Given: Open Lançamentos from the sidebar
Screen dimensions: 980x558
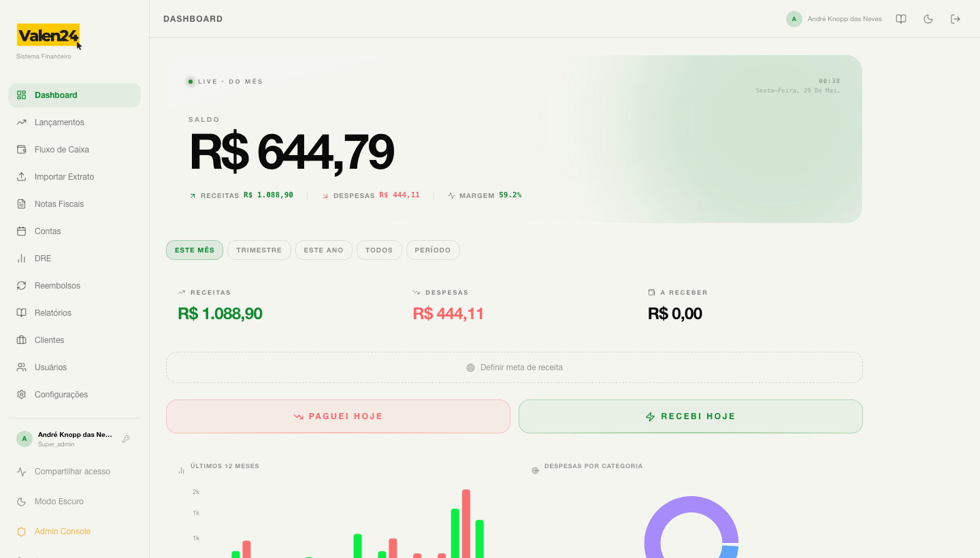Looking at the screenshot, I should pyautogui.click(x=74, y=122).
